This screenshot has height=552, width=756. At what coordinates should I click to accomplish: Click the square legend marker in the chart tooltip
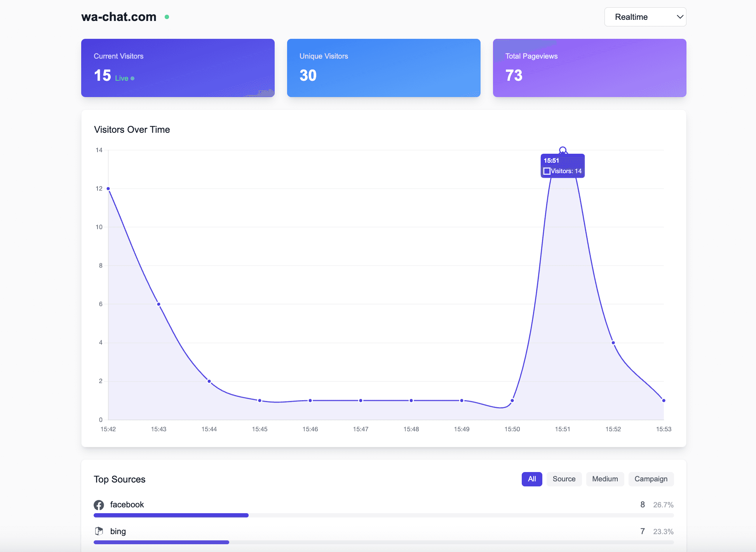coord(547,171)
